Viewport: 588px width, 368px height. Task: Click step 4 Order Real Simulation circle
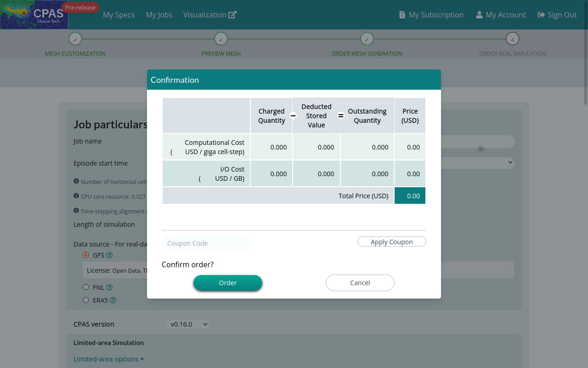coord(513,39)
